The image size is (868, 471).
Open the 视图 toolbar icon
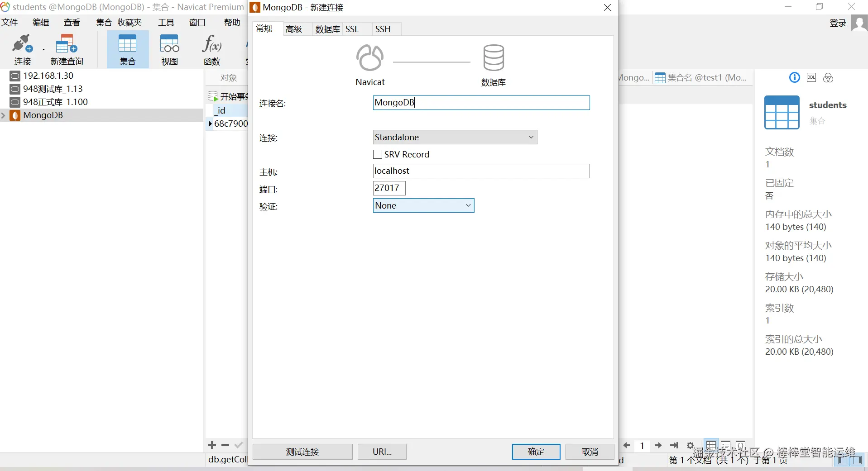coord(170,44)
